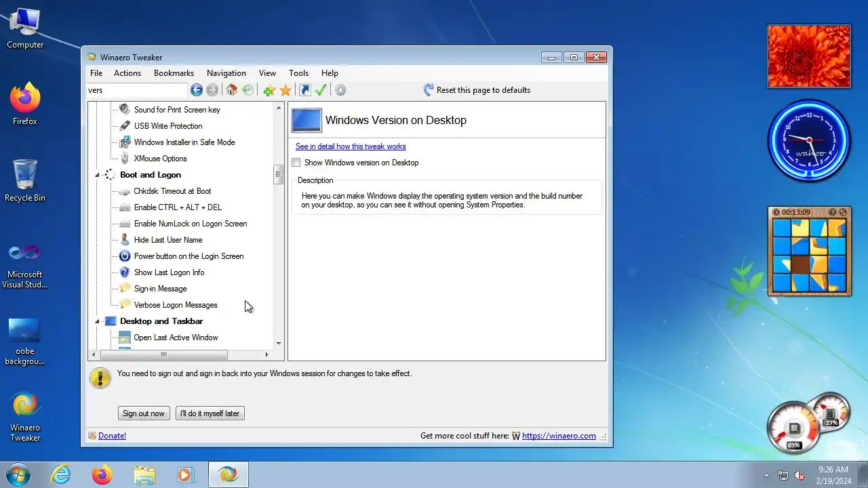This screenshot has height=488, width=868.
Task: Click the grayed Forward navigation arrow
Action: coord(212,90)
